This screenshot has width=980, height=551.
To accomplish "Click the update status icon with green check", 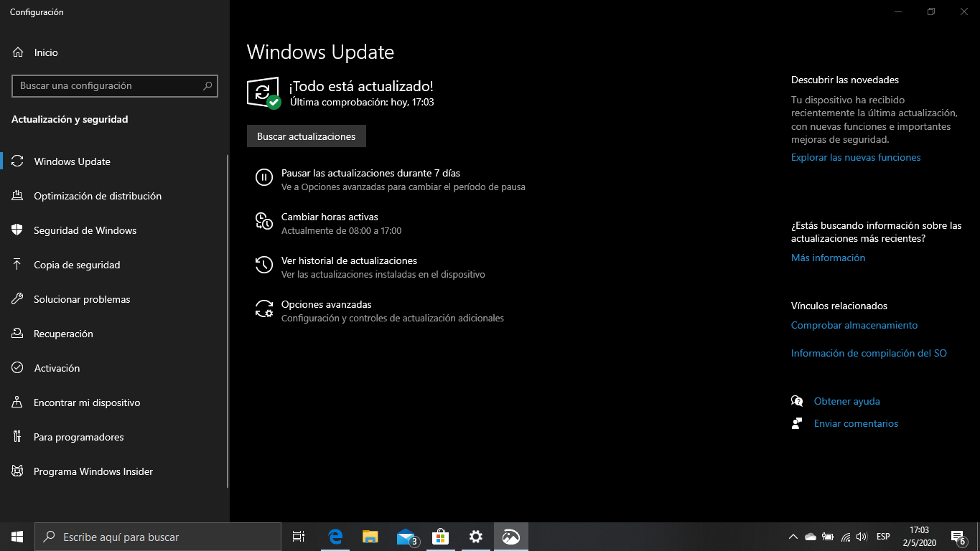I will coord(263,93).
